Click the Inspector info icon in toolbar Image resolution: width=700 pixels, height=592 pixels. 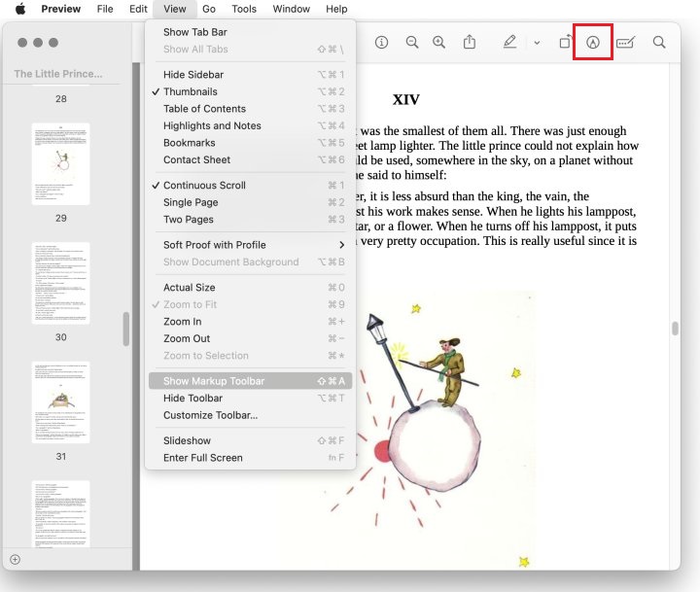381,43
